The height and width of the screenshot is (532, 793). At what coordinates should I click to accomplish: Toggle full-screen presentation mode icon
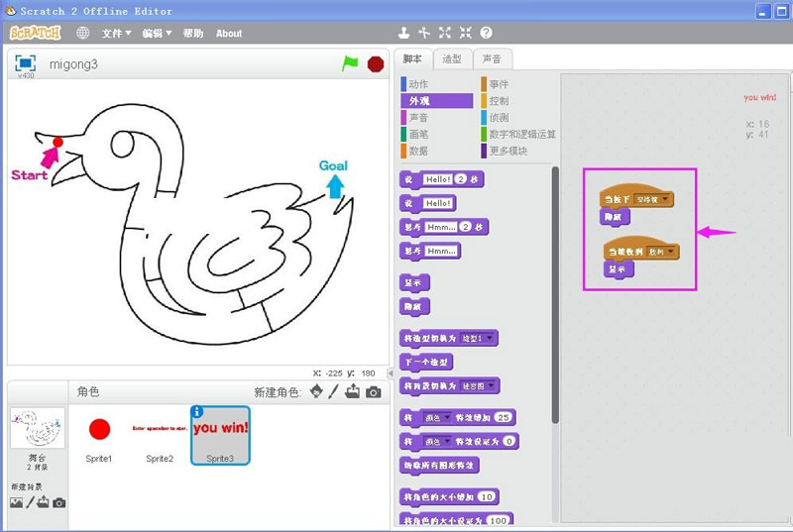pos(26,63)
